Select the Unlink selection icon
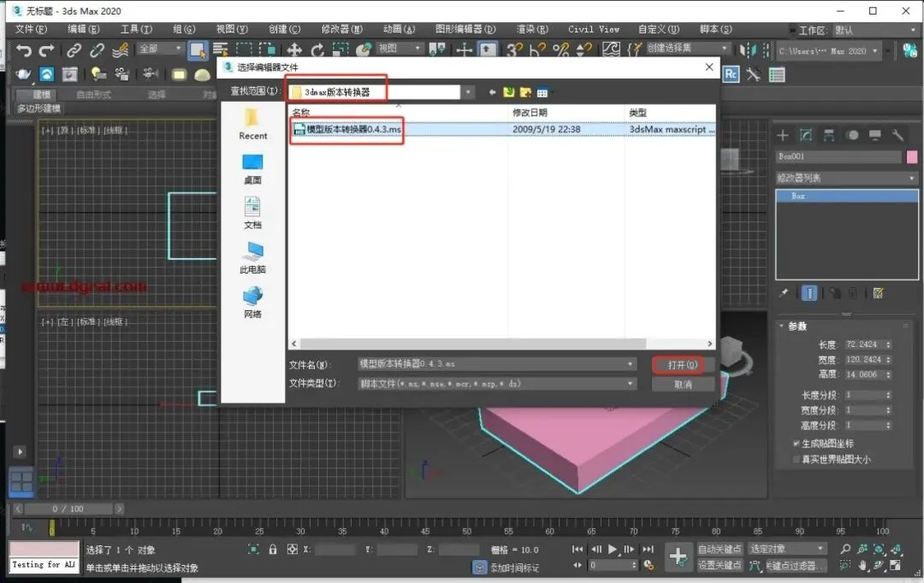 [97, 50]
